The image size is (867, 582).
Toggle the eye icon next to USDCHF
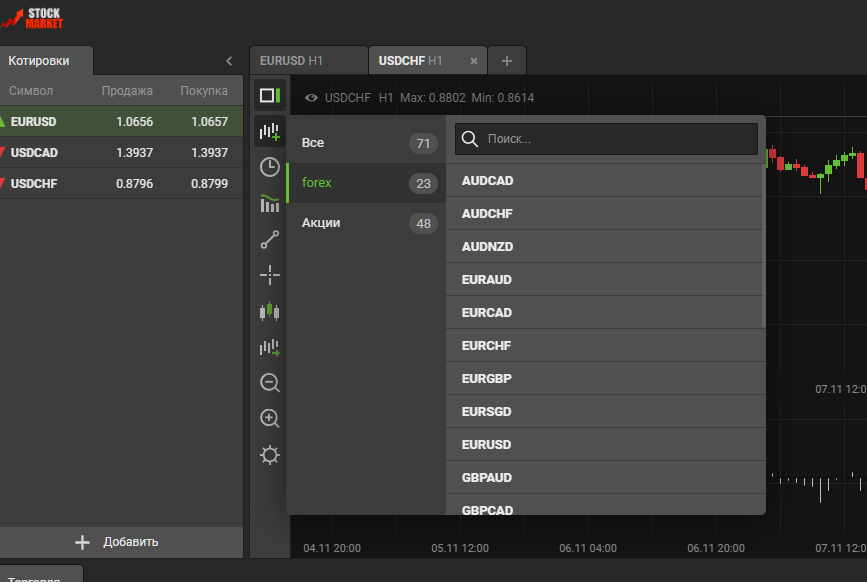pyautogui.click(x=311, y=98)
